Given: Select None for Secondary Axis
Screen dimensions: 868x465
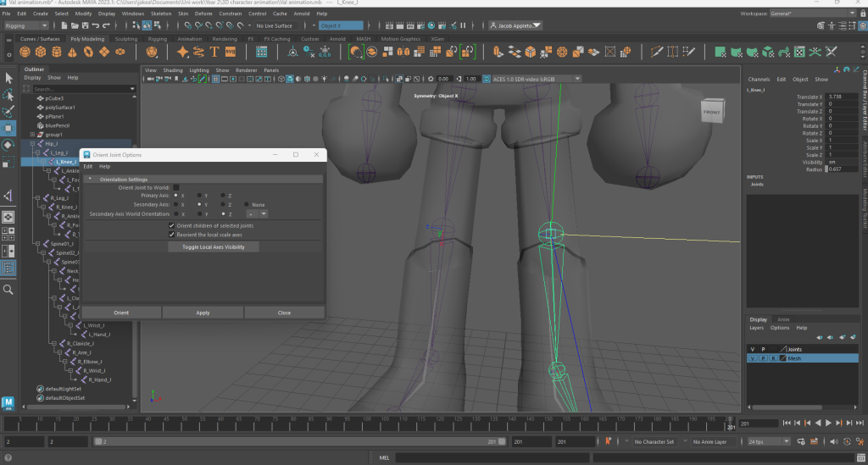Looking at the screenshot, I should click(x=247, y=205).
